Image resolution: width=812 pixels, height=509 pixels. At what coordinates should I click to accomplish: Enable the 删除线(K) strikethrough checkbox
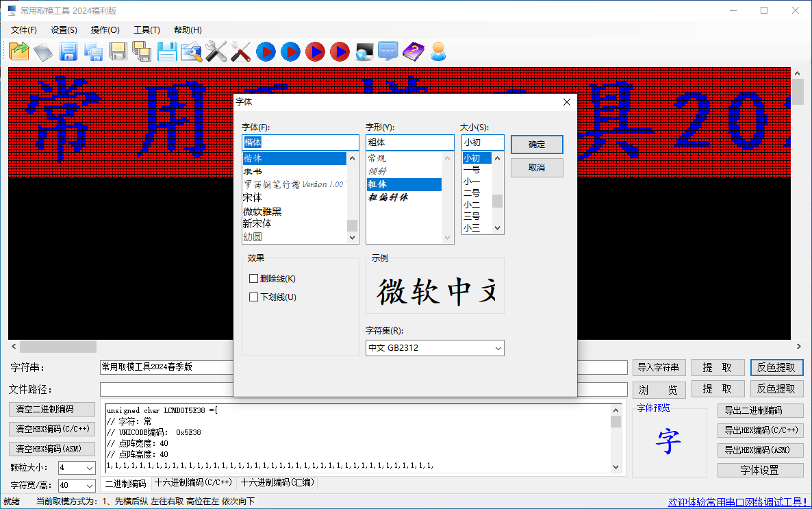coord(254,279)
